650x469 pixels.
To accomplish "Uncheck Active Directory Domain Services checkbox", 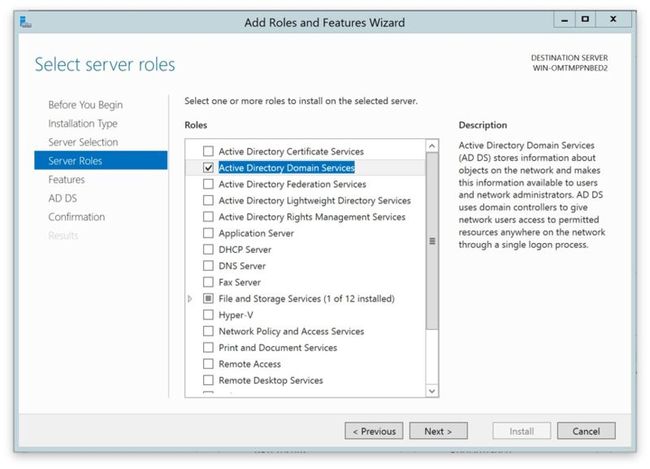I will tap(208, 168).
